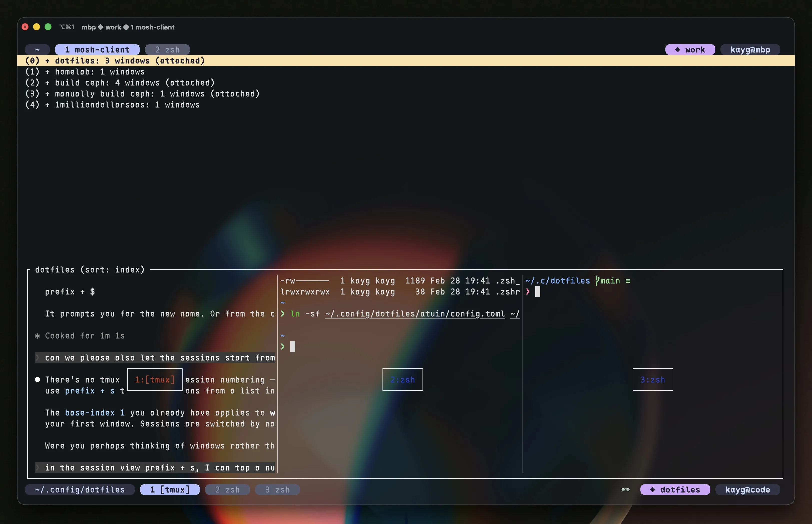The image size is (812, 524).
Task: Click the dotfiles session badge in bottom status bar
Action: [x=675, y=489]
